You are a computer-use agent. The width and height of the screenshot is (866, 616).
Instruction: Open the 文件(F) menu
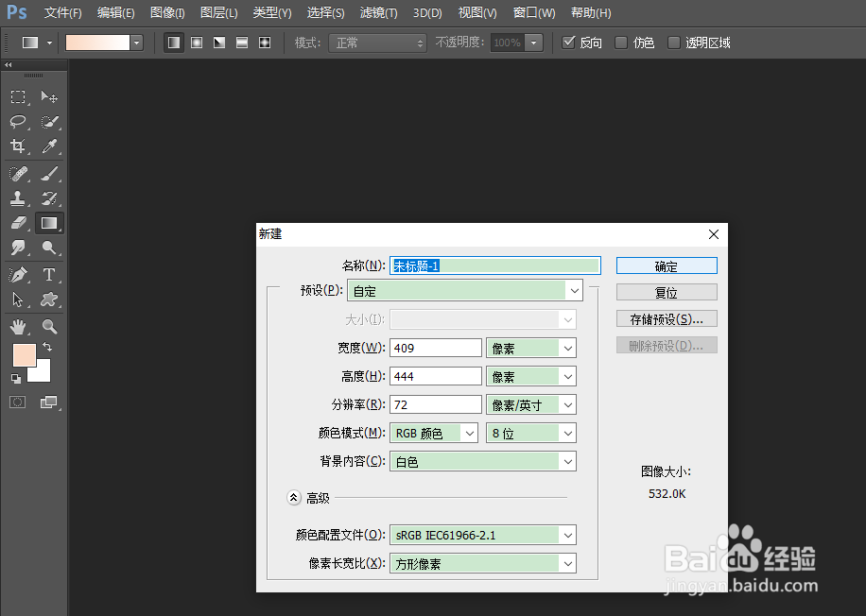[63, 12]
